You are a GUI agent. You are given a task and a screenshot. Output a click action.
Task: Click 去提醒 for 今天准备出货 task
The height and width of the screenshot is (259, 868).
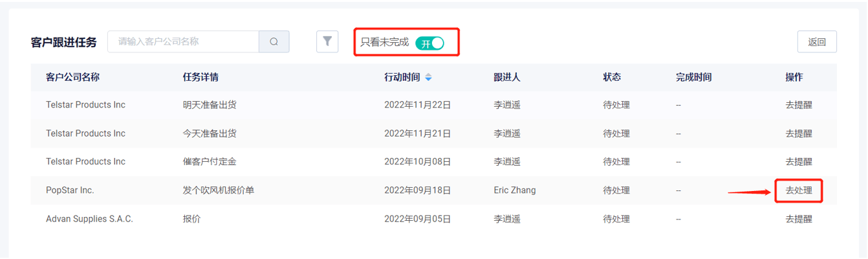(799, 133)
